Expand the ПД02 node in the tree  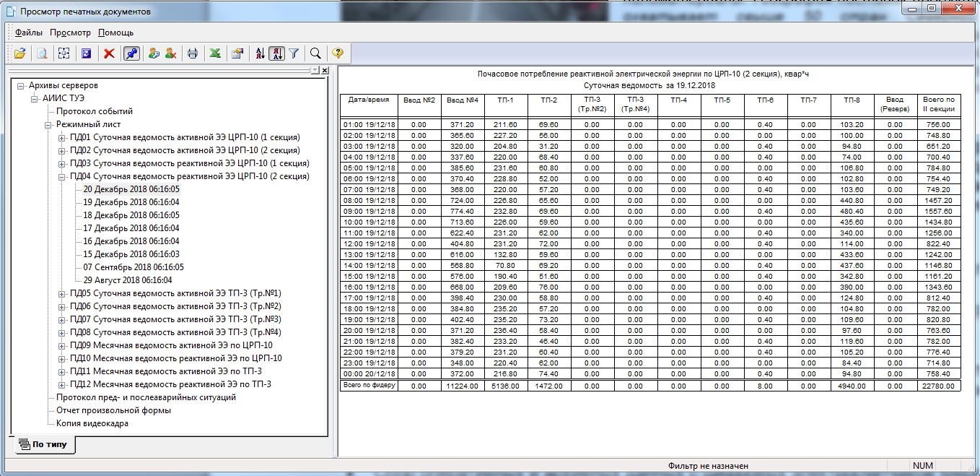point(61,151)
